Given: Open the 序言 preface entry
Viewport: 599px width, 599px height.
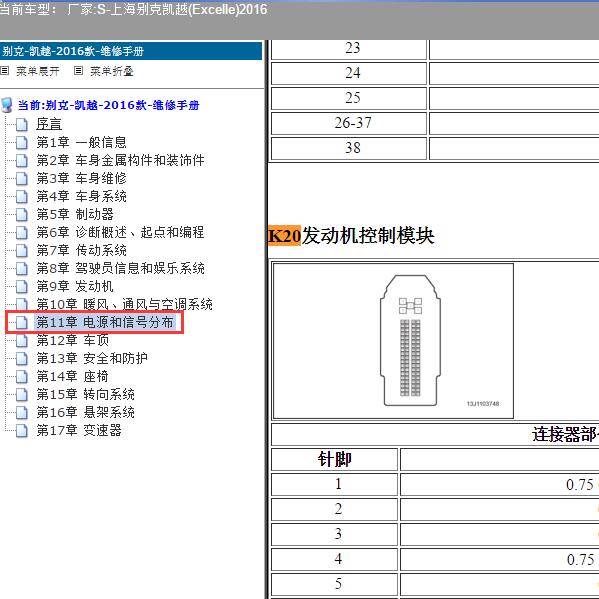Looking at the screenshot, I should (x=49, y=124).
